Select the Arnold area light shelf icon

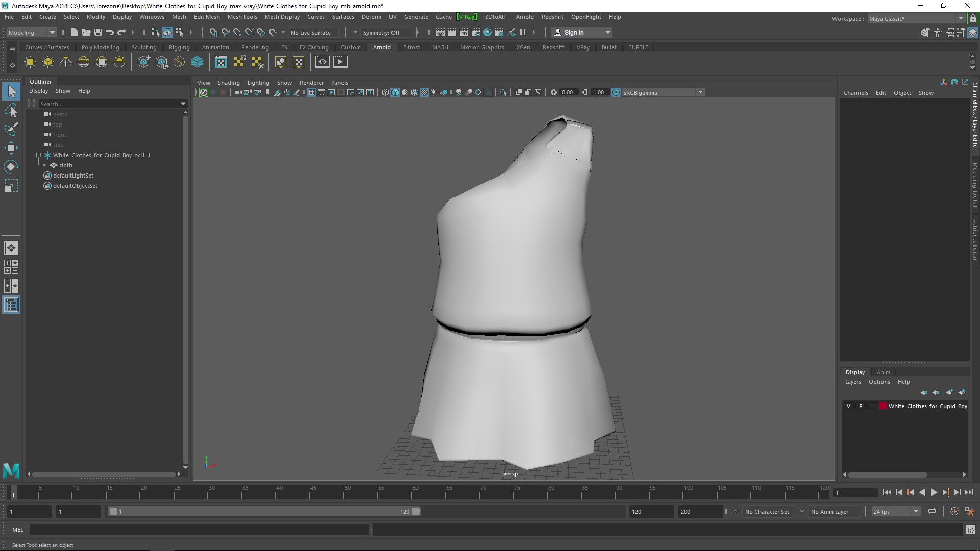(x=30, y=62)
